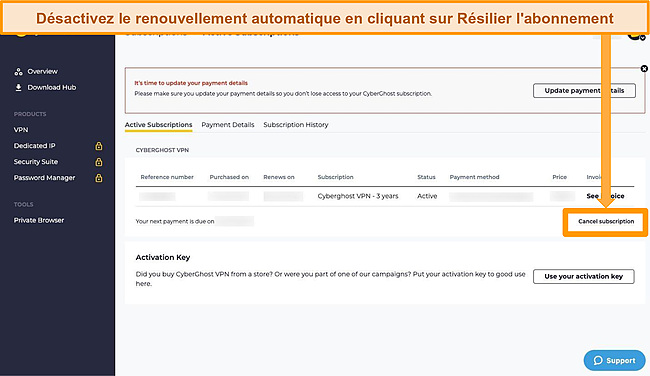Click the lock icon beside Security Suite
This screenshot has width=650, height=376.
99,162
